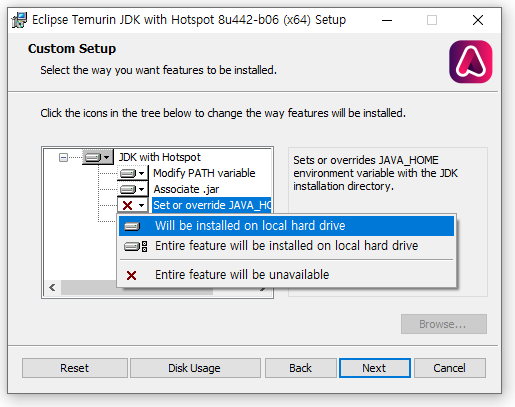
Task: Click the disabled Browse... button
Action: 444,324
